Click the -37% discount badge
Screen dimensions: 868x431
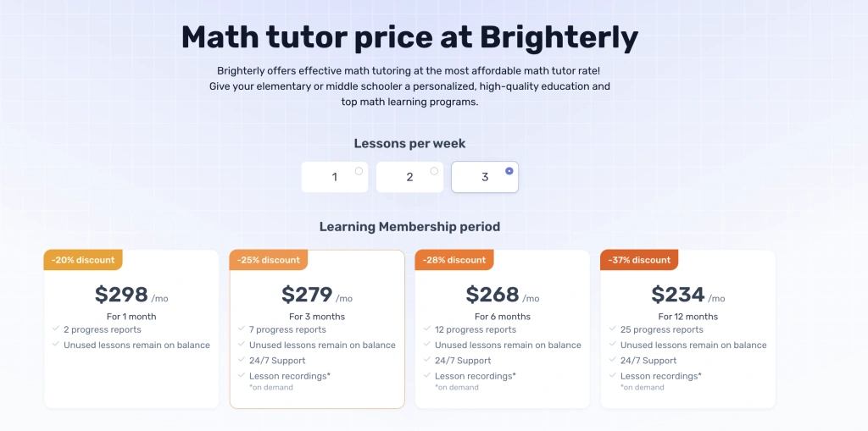(x=640, y=260)
